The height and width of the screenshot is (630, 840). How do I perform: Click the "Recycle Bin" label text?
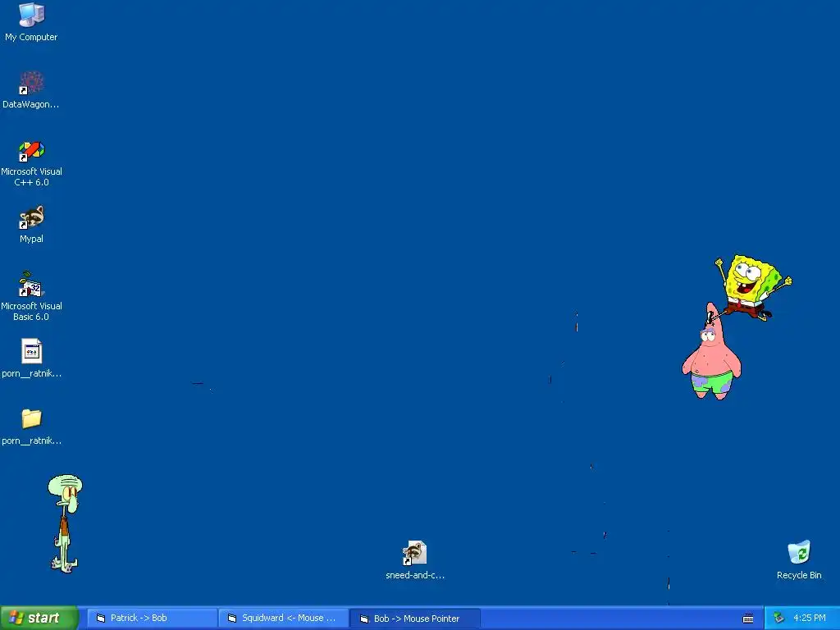click(799, 575)
